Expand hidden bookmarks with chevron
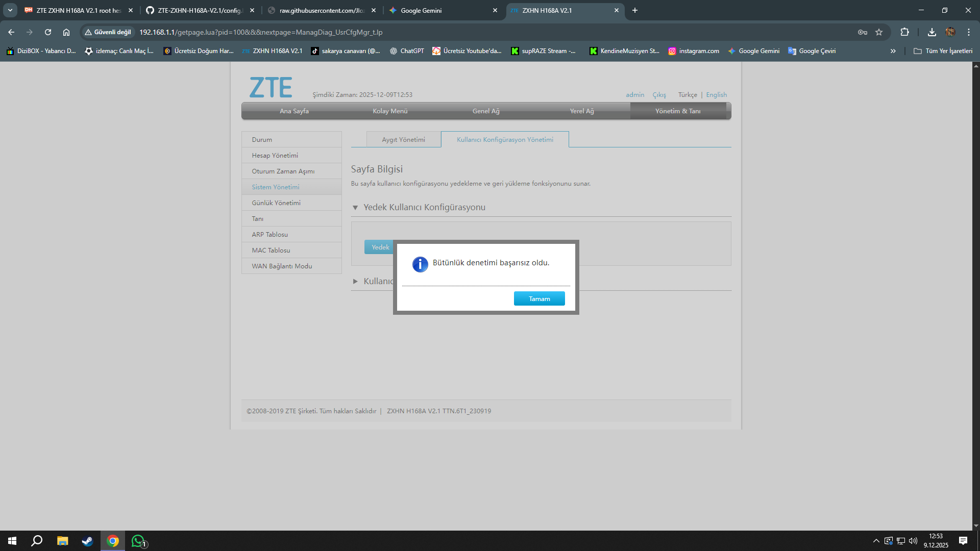 [x=893, y=51]
